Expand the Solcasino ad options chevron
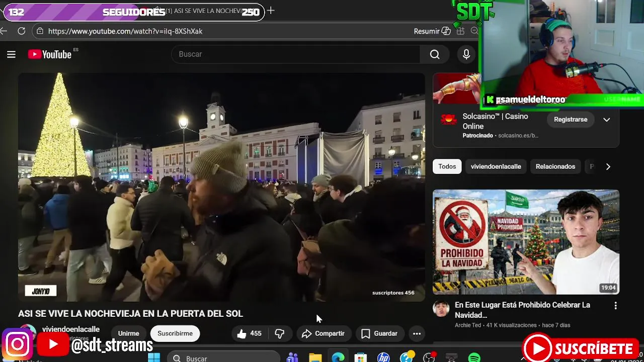The height and width of the screenshot is (362, 644). (x=607, y=120)
